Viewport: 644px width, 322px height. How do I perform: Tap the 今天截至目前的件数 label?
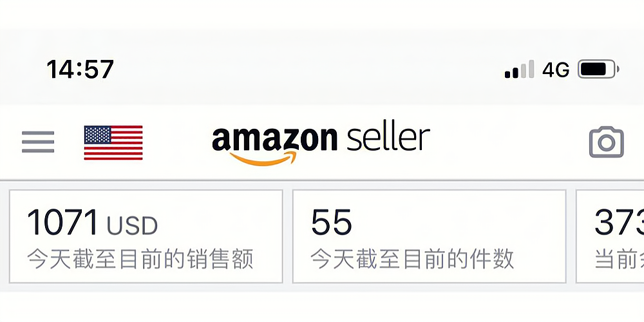[412, 260]
